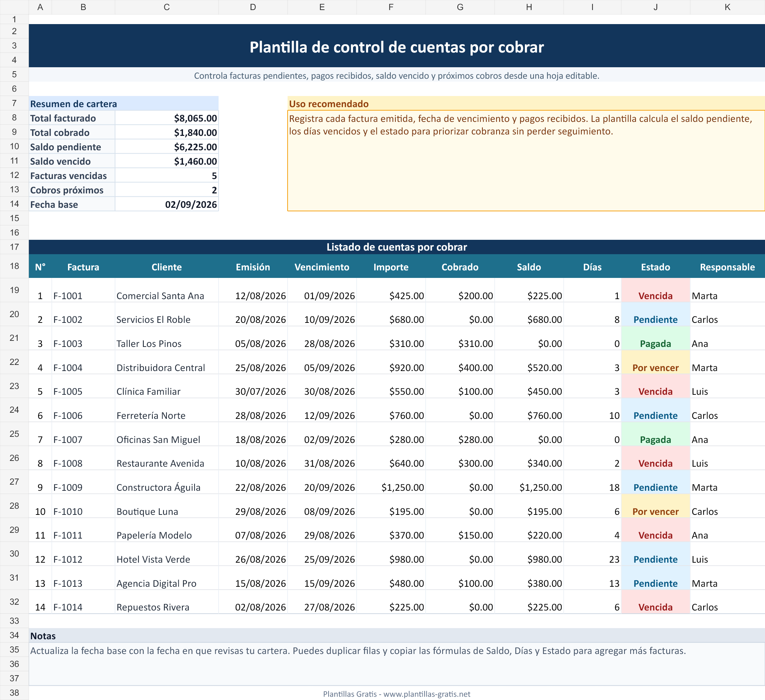Click the 'Estado' column header
This screenshot has width=765, height=700.
pos(655,267)
